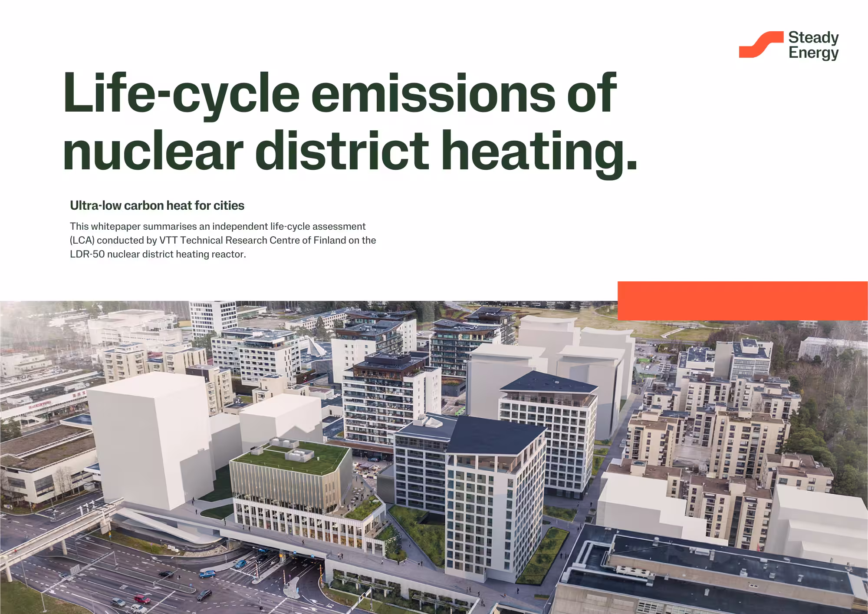
Task: Click the blue car on the road
Action: point(207,574)
